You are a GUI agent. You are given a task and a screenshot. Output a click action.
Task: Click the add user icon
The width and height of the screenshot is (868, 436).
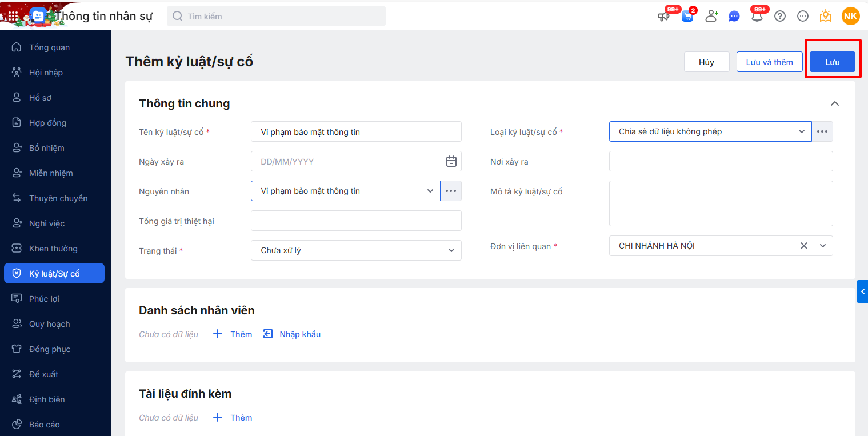click(x=711, y=16)
